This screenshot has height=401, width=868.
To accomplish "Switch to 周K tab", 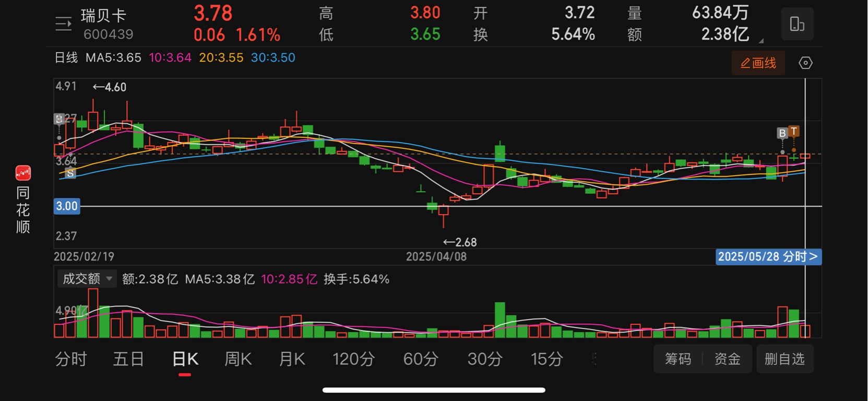I will click(238, 359).
